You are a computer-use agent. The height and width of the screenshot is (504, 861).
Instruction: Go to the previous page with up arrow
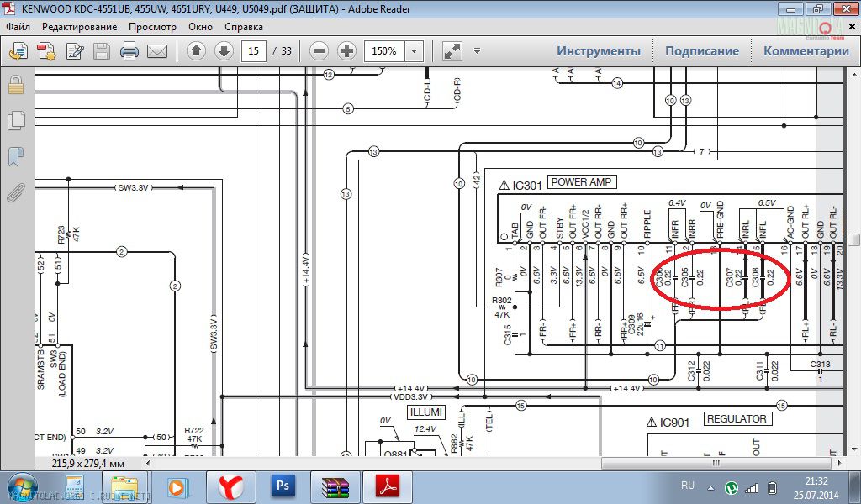pos(196,51)
